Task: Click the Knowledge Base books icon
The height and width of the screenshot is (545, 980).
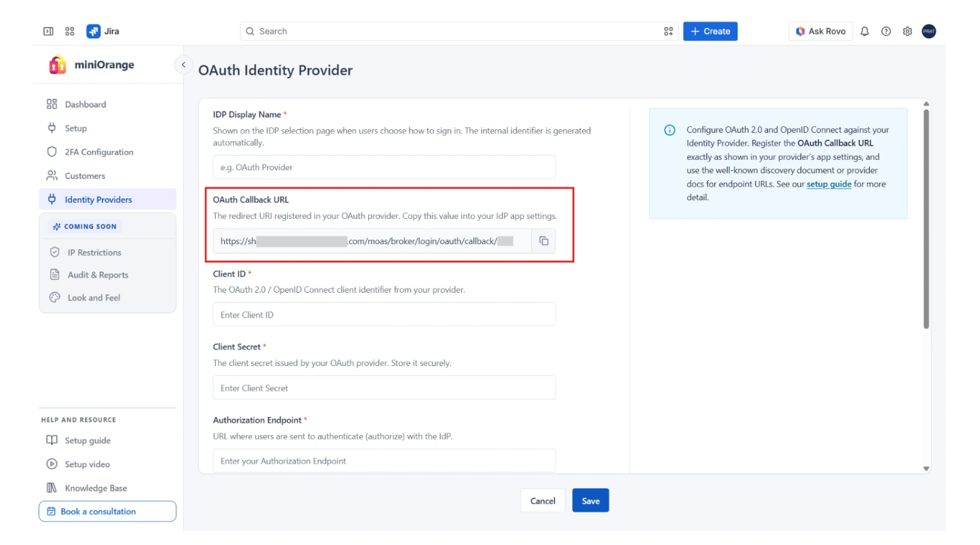Action: [x=52, y=488]
